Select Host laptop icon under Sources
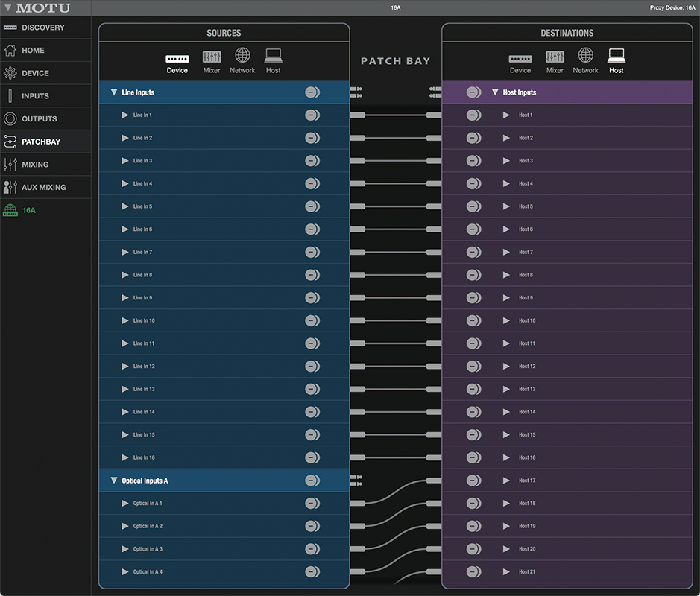The width and height of the screenshot is (700, 596). (273, 56)
